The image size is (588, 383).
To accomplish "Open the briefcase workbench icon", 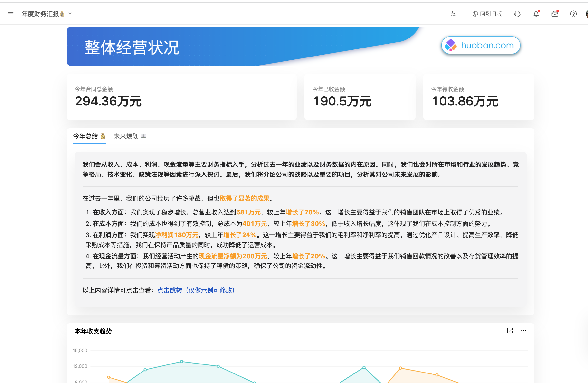I will click(554, 14).
